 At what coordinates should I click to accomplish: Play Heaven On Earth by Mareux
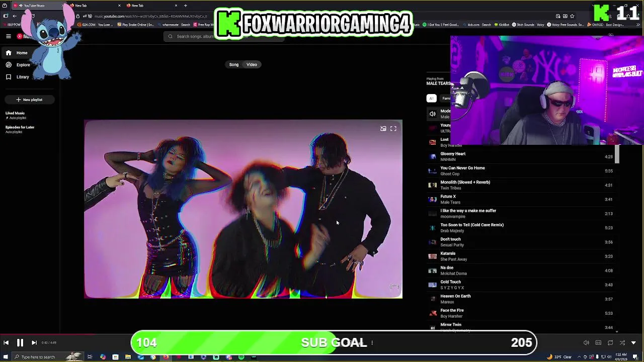coord(521,299)
